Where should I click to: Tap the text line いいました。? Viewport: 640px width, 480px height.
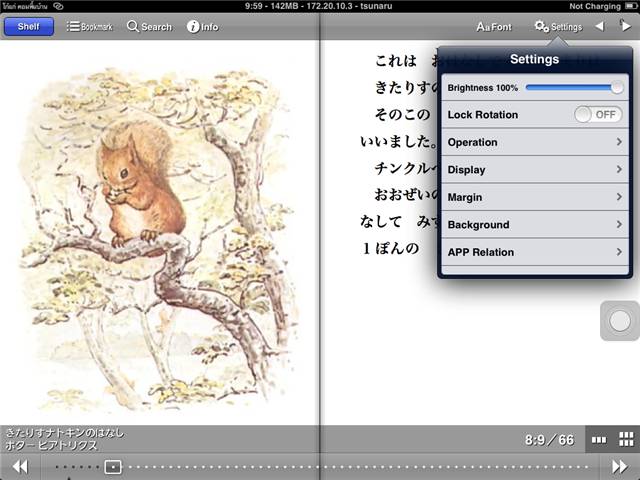click(399, 142)
